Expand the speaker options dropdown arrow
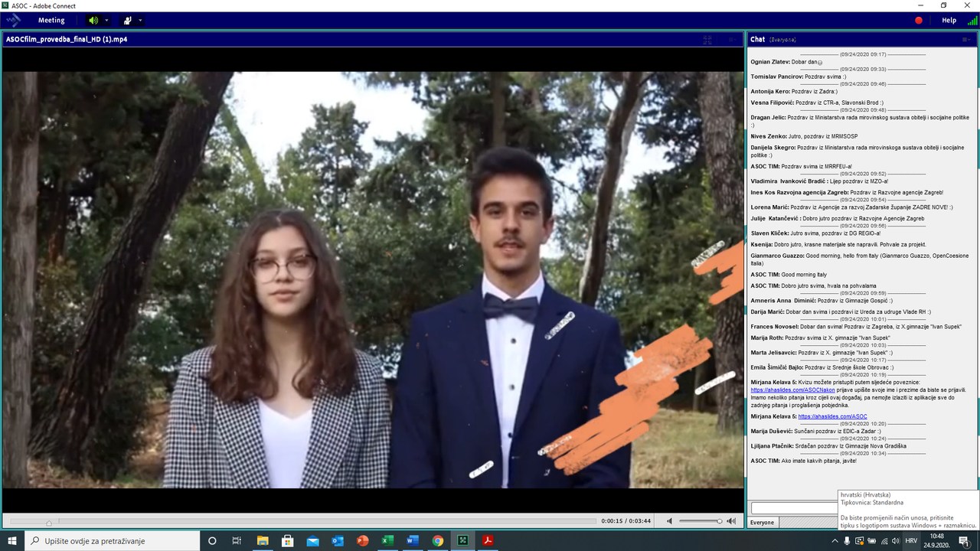This screenshot has width=980, height=551. click(x=107, y=21)
